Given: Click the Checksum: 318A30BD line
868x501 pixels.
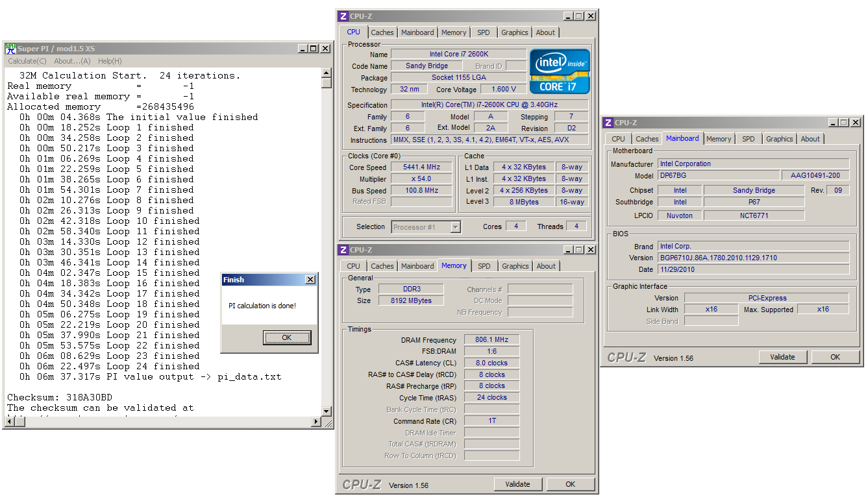Looking at the screenshot, I should (60, 397).
